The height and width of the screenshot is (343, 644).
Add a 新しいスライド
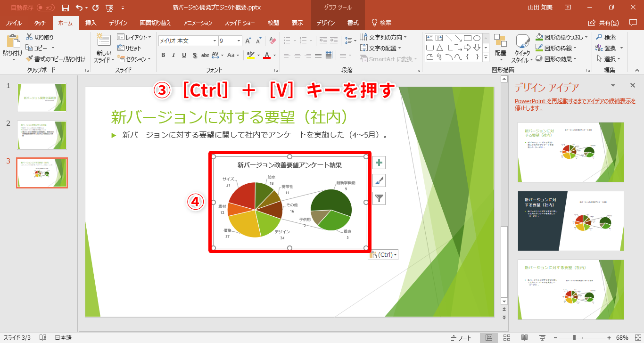[103, 48]
